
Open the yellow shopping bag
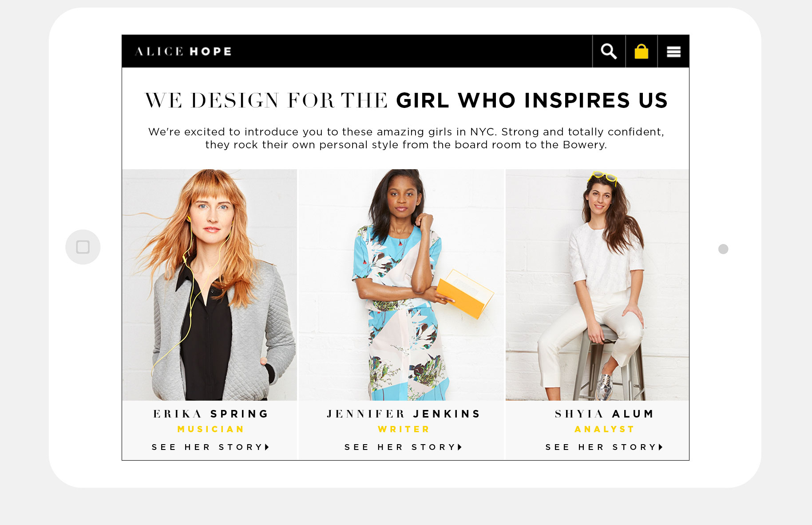coord(641,52)
